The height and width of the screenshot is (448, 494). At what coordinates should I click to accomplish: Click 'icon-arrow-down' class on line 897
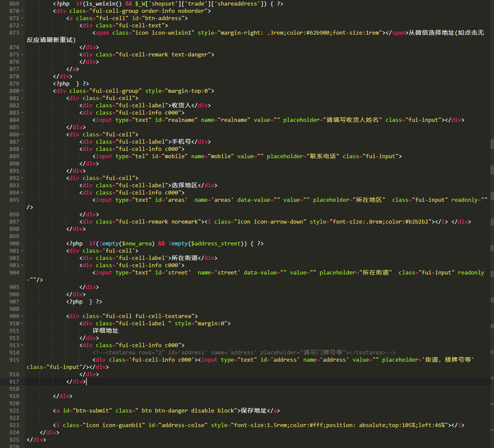278,221
